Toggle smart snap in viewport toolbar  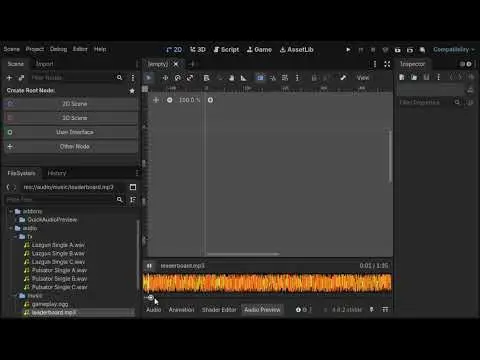pos(260,78)
